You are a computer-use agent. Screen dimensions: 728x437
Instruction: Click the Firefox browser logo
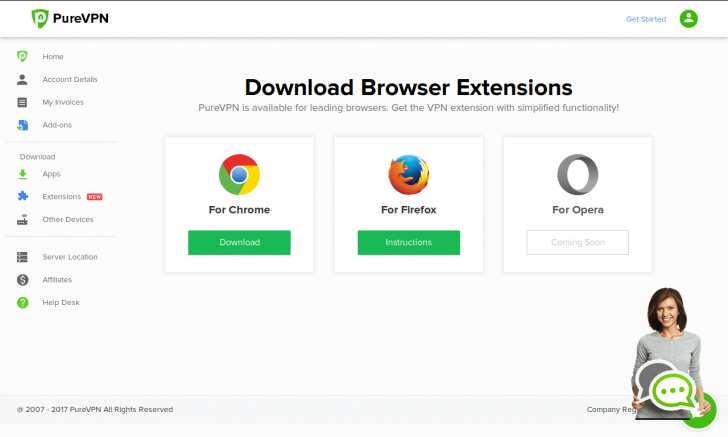[x=409, y=175]
